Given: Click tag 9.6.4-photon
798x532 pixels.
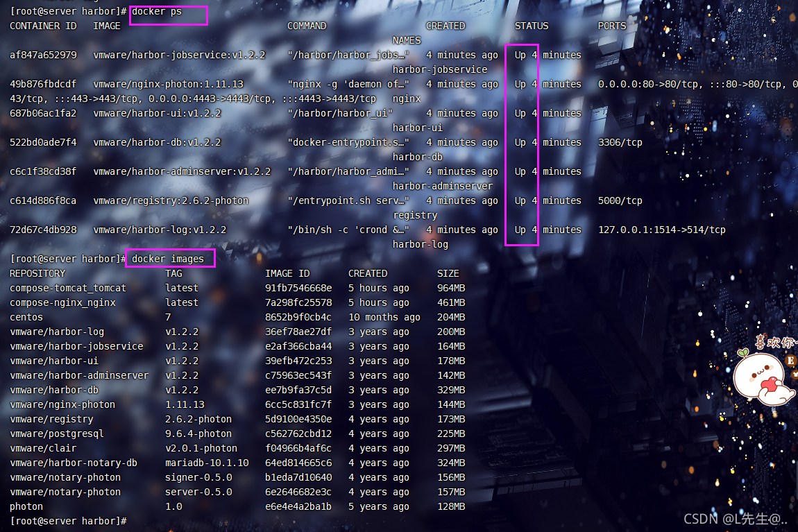Looking at the screenshot, I should pyautogui.click(x=198, y=434).
